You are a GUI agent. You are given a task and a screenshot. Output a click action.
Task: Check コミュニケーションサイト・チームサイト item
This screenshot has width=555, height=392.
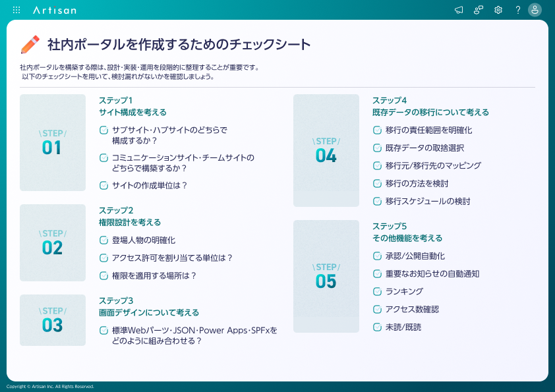[x=103, y=158]
